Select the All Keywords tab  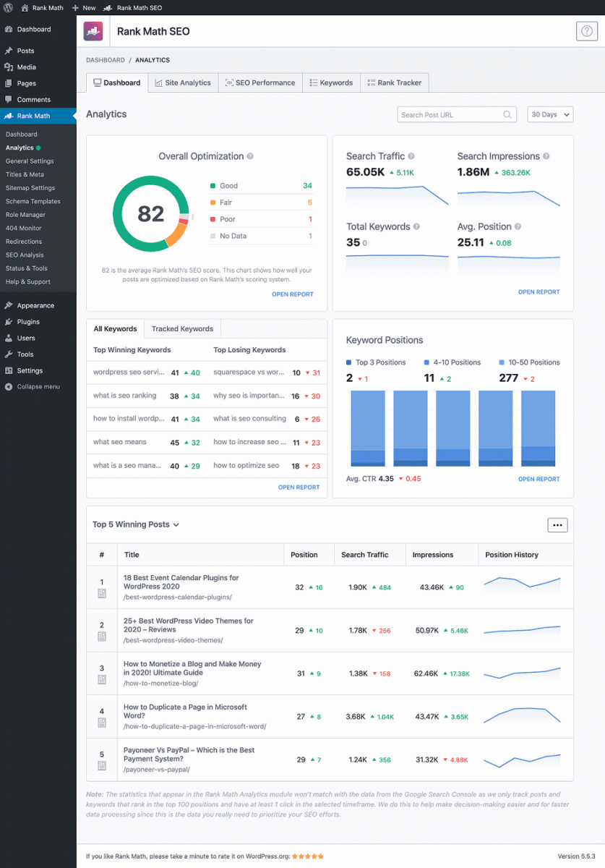(115, 328)
